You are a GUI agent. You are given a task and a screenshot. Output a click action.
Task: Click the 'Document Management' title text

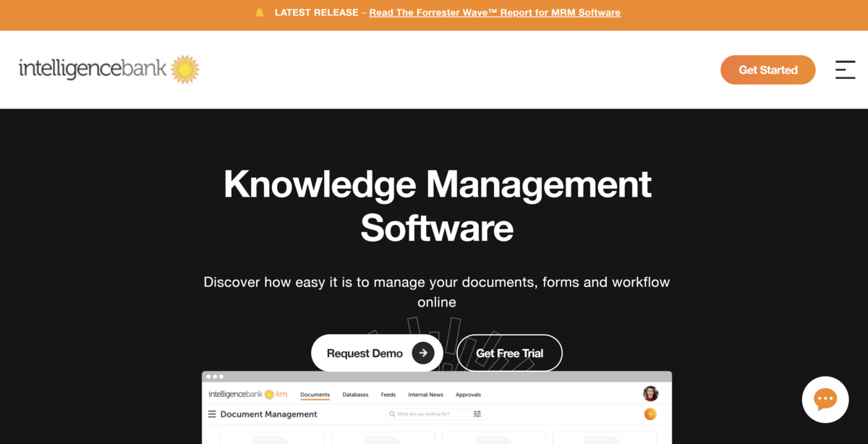(269, 414)
